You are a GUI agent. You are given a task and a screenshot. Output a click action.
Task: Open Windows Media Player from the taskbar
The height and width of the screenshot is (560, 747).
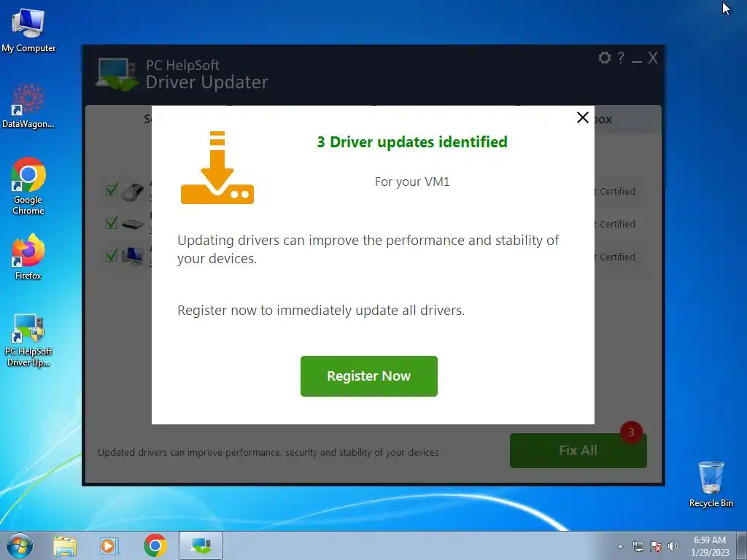click(109, 545)
